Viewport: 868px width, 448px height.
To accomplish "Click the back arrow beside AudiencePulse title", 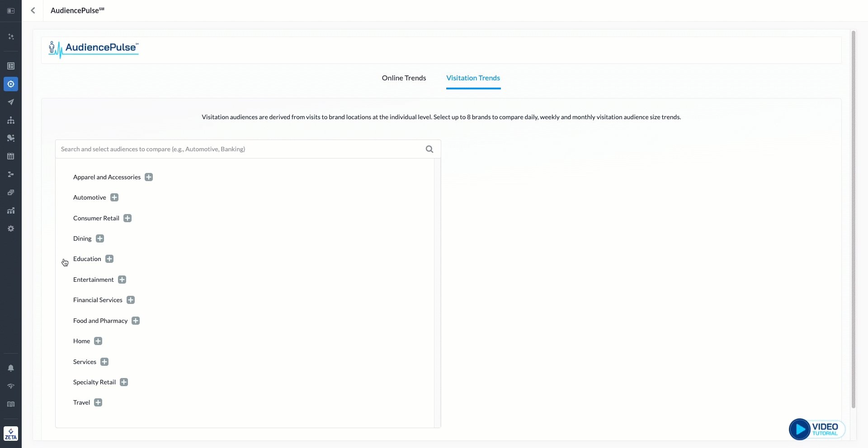I will coord(33,10).
